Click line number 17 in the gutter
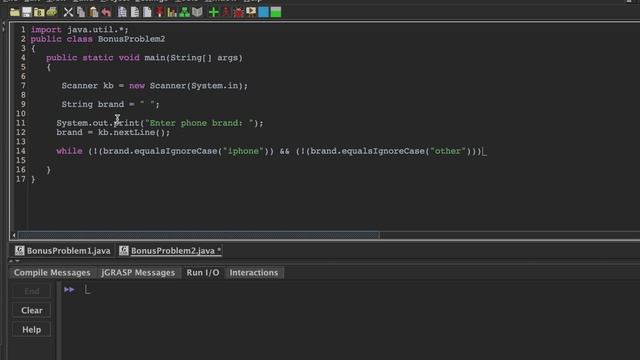 tap(20, 179)
